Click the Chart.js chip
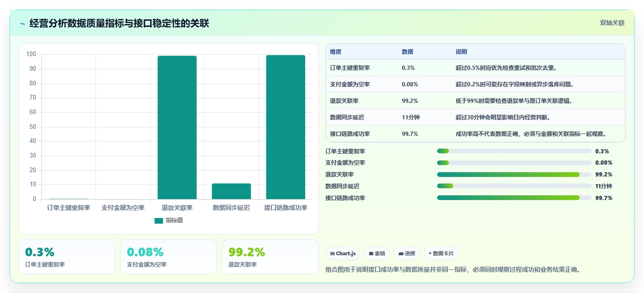 point(343,253)
